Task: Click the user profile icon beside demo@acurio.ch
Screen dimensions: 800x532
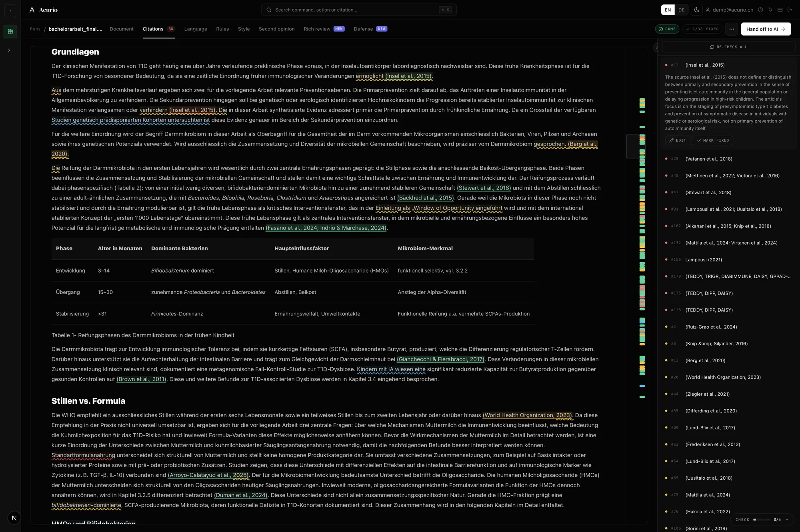Action: coord(708,10)
